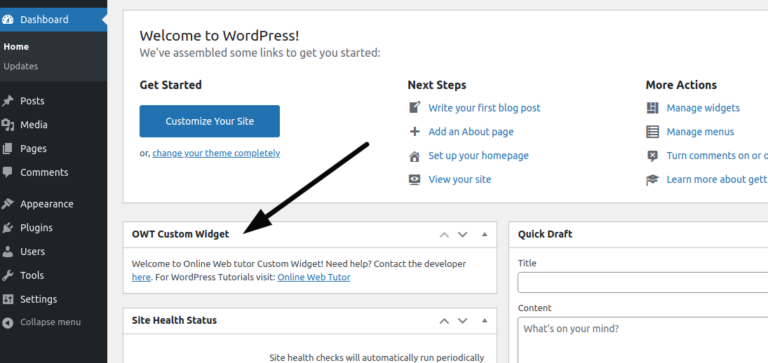Move Site Health Status widget down
The height and width of the screenshot is (363, 768).
[462, 321]
